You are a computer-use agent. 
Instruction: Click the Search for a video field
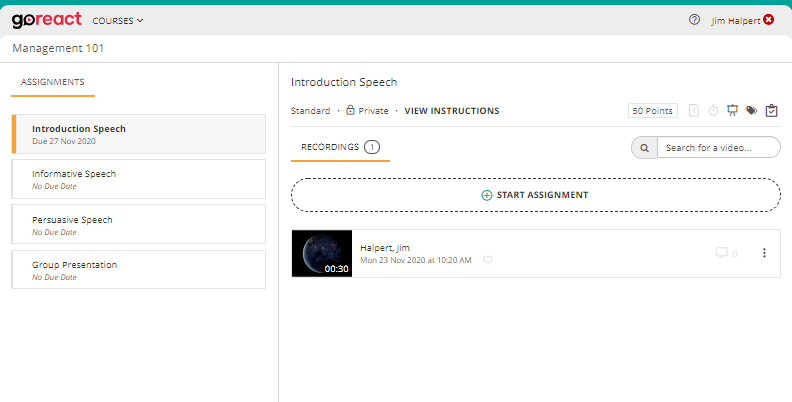click(717, 148)
